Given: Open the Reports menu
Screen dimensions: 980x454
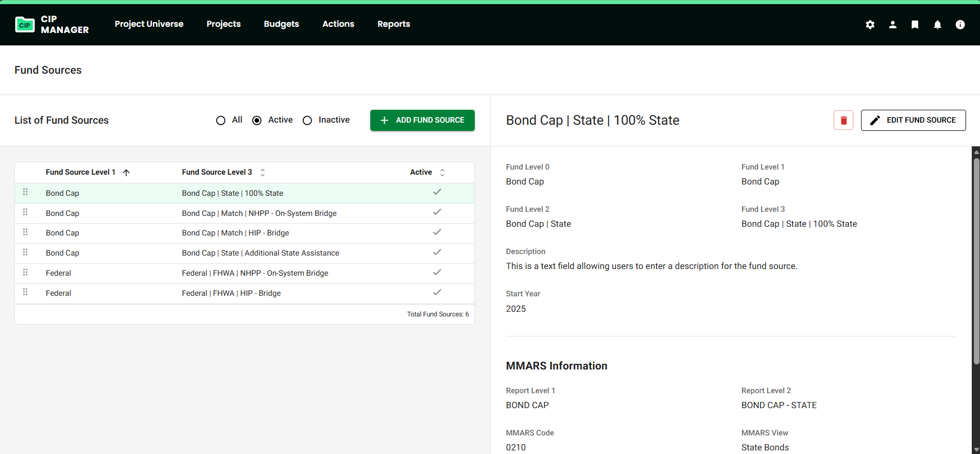Looking at the screenshot, I should [393, 24].
